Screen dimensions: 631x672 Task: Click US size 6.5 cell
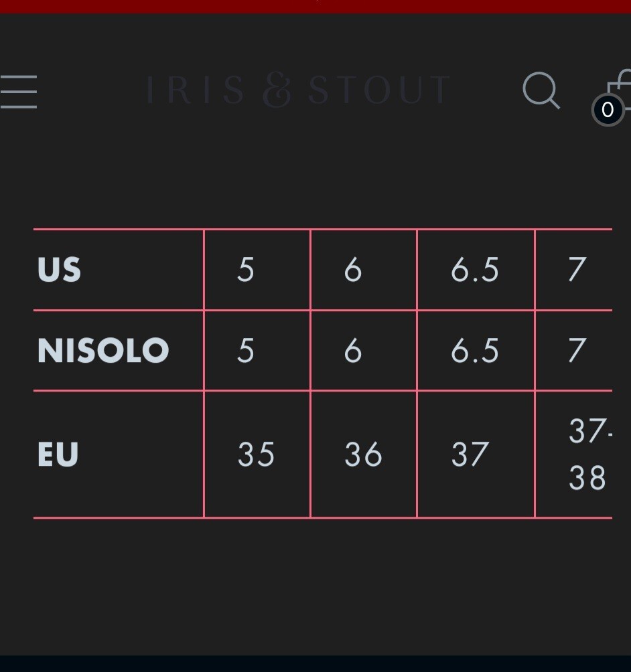point(476,270)
